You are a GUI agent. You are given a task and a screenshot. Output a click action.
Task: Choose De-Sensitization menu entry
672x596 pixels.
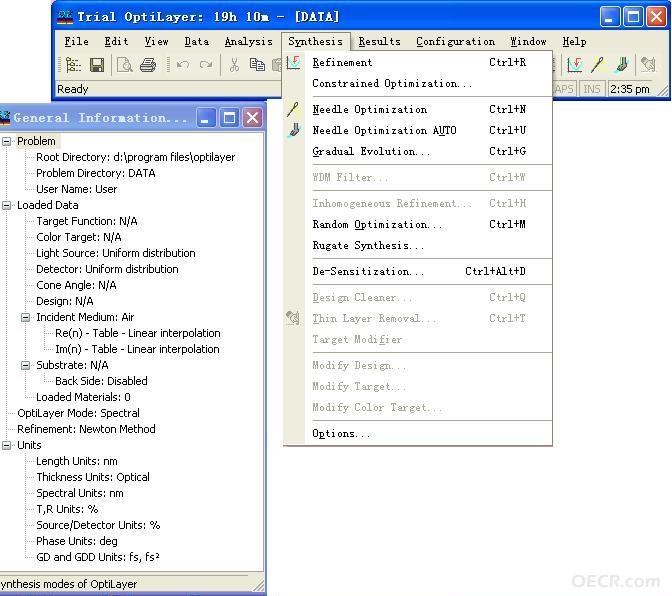coord(418,272)
